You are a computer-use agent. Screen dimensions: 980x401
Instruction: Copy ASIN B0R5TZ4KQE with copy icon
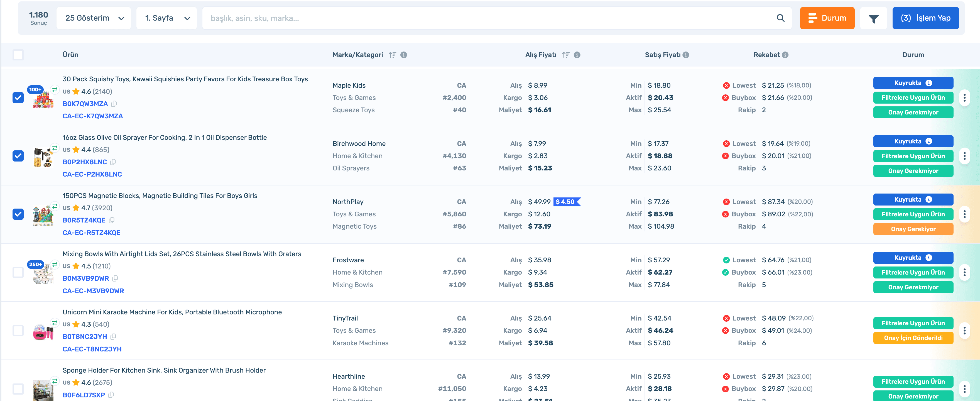point(111,220)
